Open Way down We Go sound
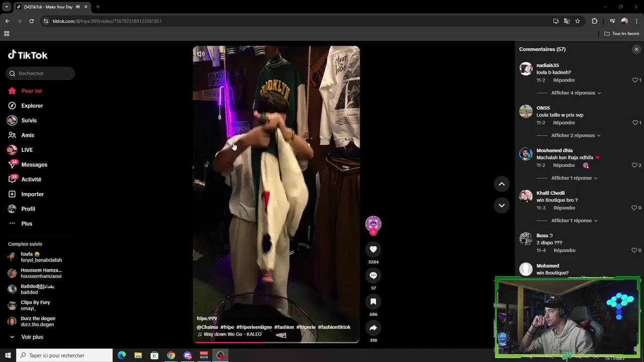Screen dimensions: 644x362 coord(229,334)
